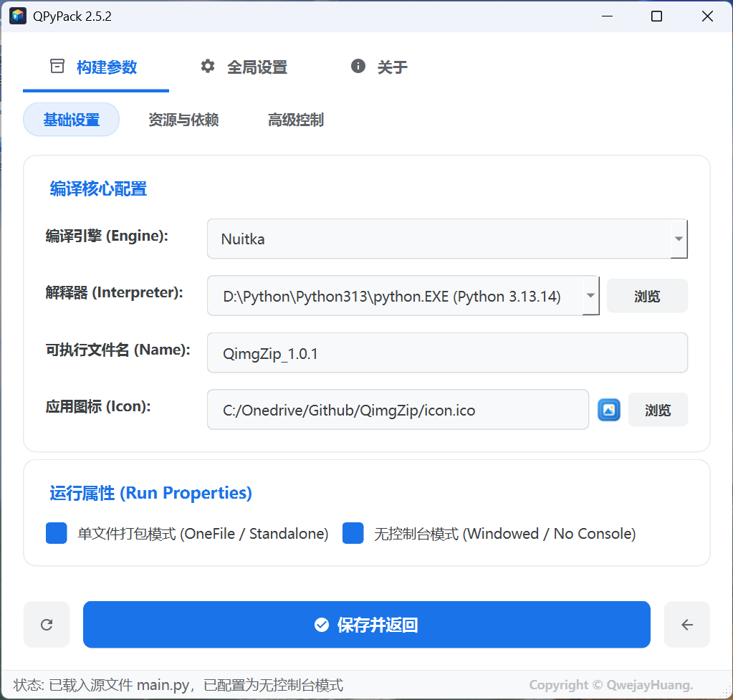Click the back arrow icon button
This screenshot has width=733, height=700.
[686, 624]
